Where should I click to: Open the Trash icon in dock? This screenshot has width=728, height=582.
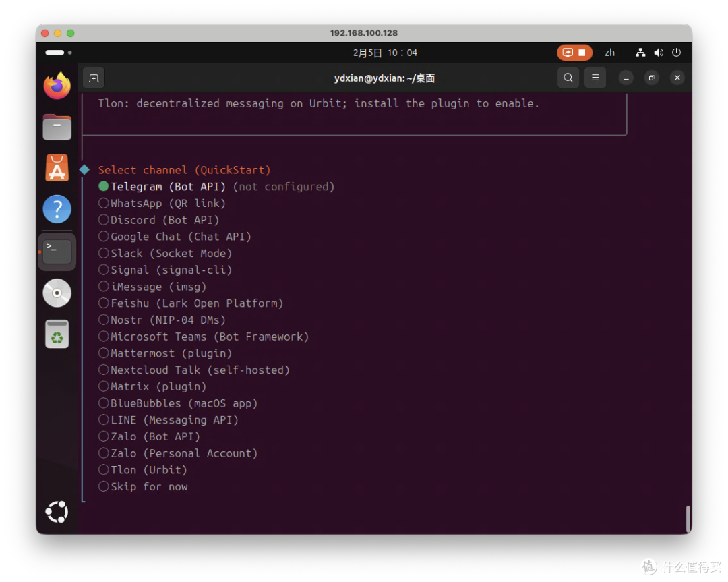click(x=57, y=334)
